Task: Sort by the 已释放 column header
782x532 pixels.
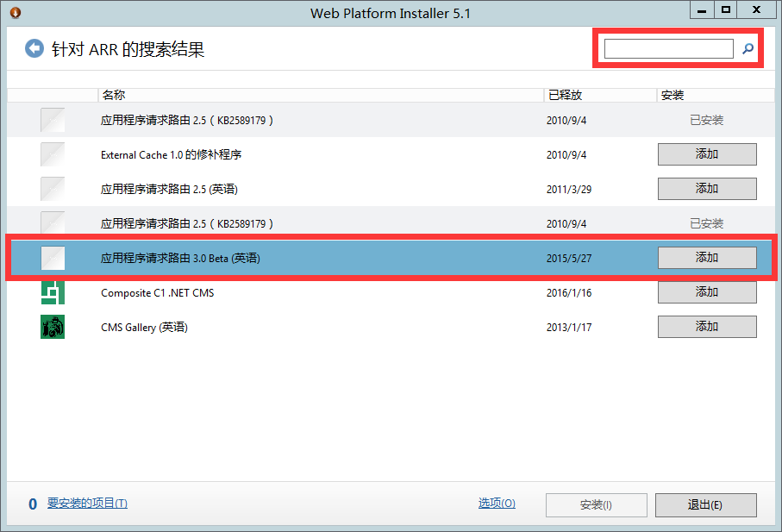Action: click(564, 95)
